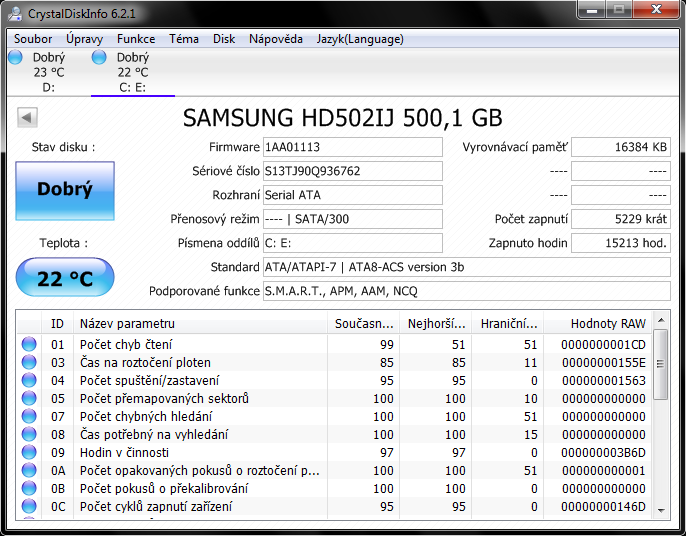Click the CrystalDiskInfo app icon in title bar
Screen dimensions: 686x536
[x=14, y=12]
